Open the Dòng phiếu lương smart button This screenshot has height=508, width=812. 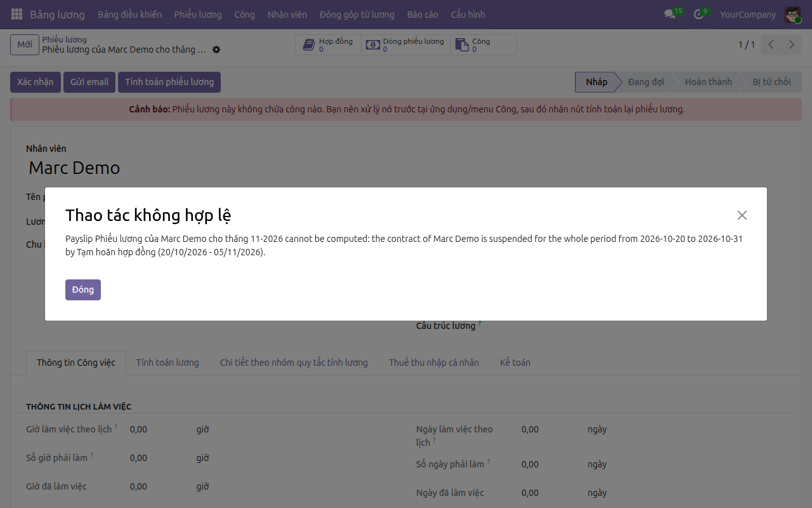[406, 45]
